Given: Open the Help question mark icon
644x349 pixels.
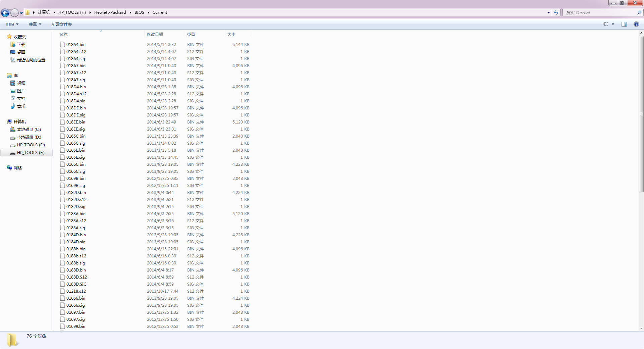Looking at the screenshot, I should pyautogui.click(x=636, y=24).
